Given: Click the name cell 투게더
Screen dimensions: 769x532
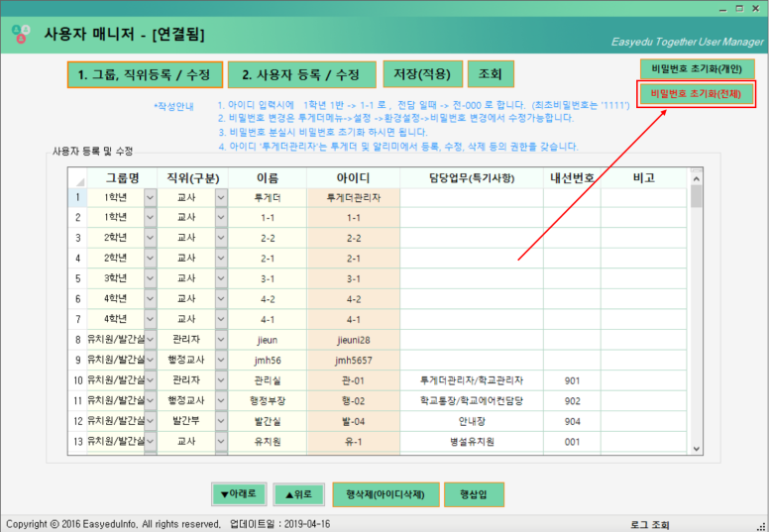Looking at the screenshot, I should click(268, 197).
